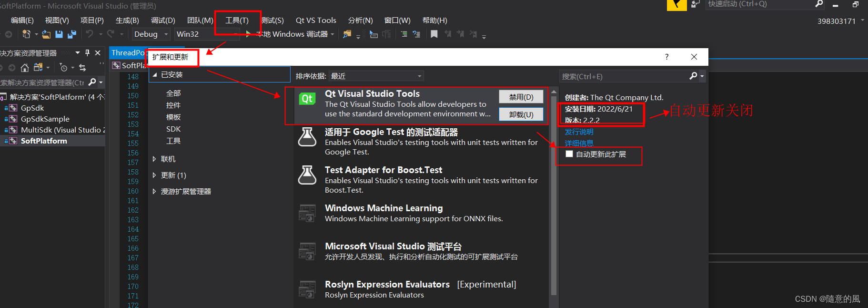Enable the 自动更新此扩展 checkbox

569,154
